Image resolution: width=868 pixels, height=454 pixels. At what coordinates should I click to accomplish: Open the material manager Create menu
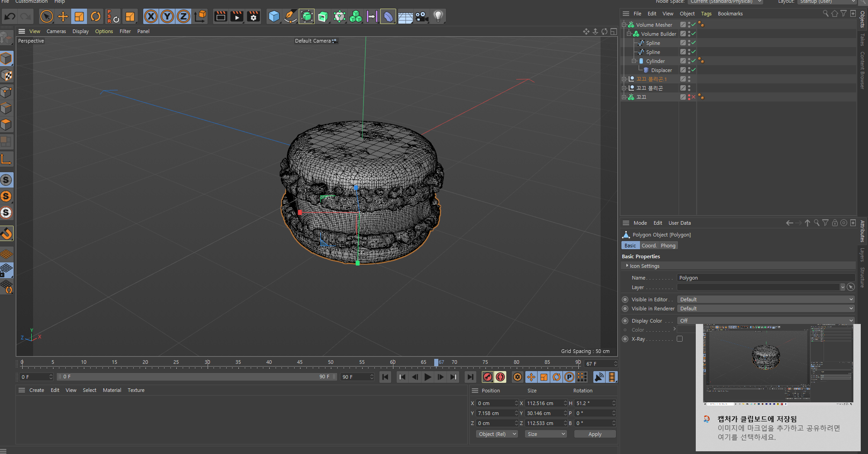pos(37,390)
